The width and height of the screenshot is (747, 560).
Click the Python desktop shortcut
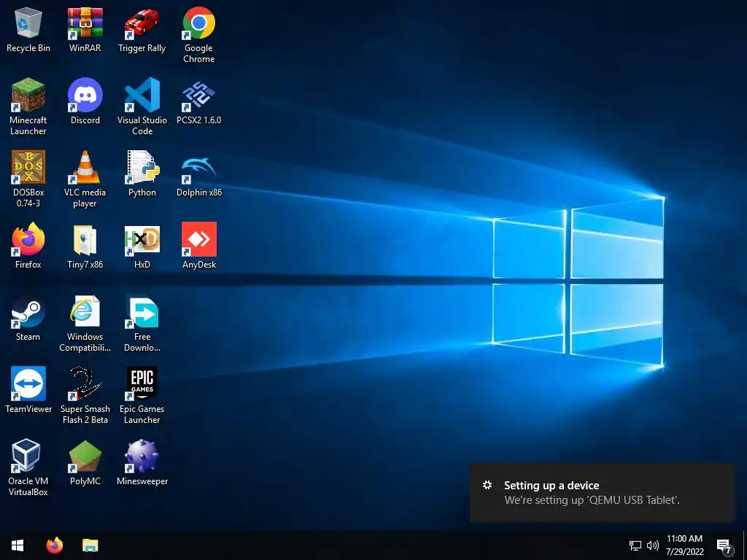click(142, 174)
